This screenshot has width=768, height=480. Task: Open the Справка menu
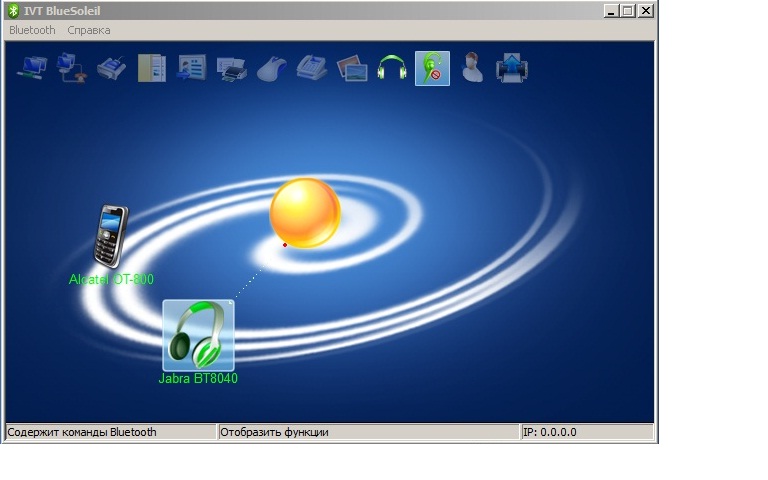89,30
